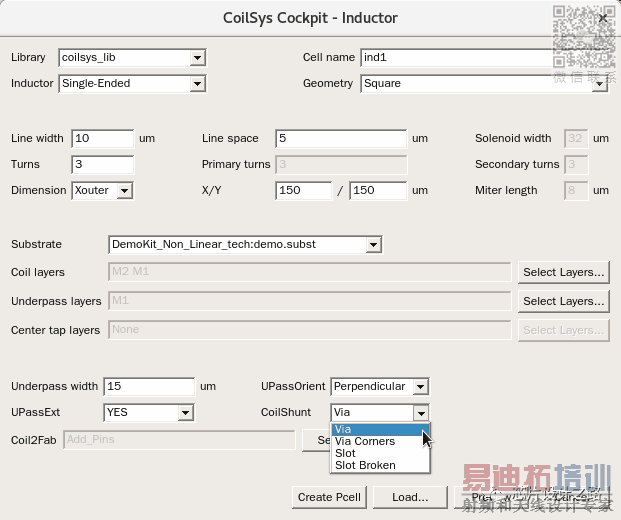Screen dimensions: 621x520
Task: Click the 'UPassOrient' label text
Action: coord(293,387)
